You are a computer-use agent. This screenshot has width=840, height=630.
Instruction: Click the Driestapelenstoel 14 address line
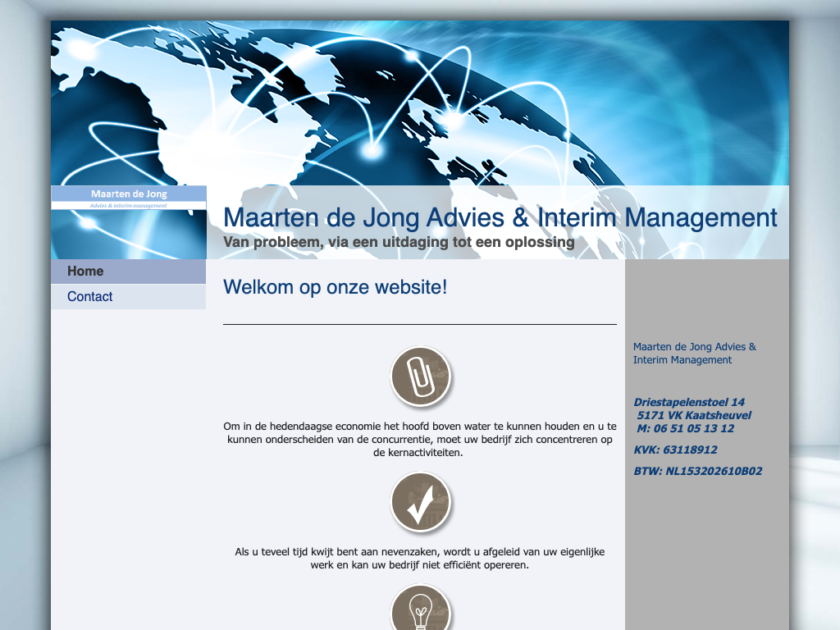(689, 402)
